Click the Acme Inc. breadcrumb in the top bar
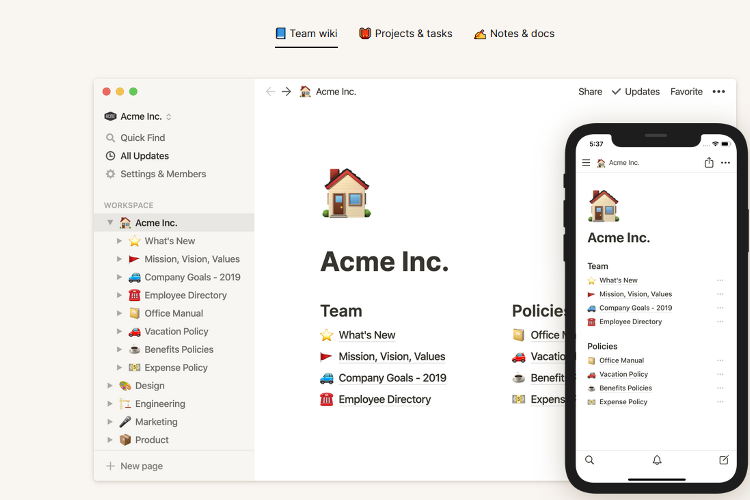Viewport: 750px width, 500px height. click(x=328, y=91)
